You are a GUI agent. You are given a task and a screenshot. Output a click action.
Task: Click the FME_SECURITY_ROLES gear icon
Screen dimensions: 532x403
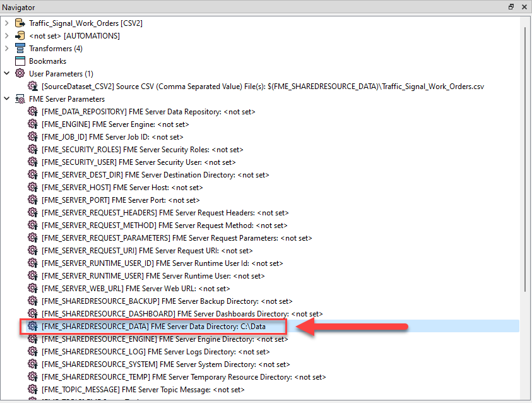point(33,149)
